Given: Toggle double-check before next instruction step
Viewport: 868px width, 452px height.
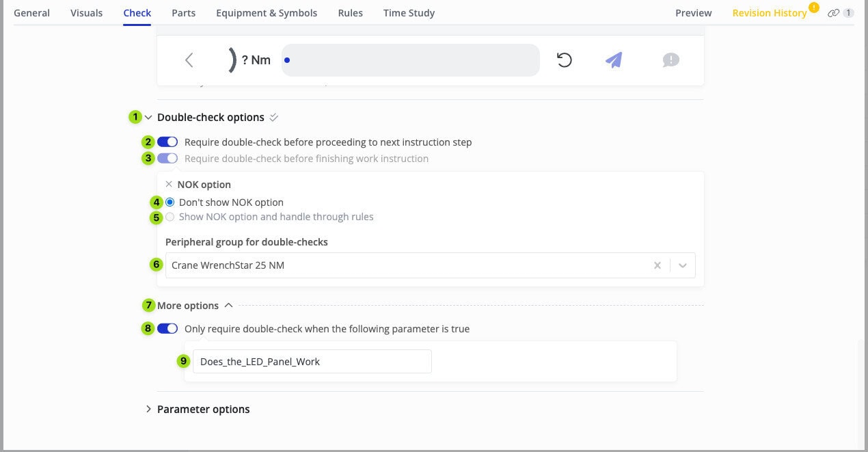Looking at the screenshot, I should (x=167, y=142).
